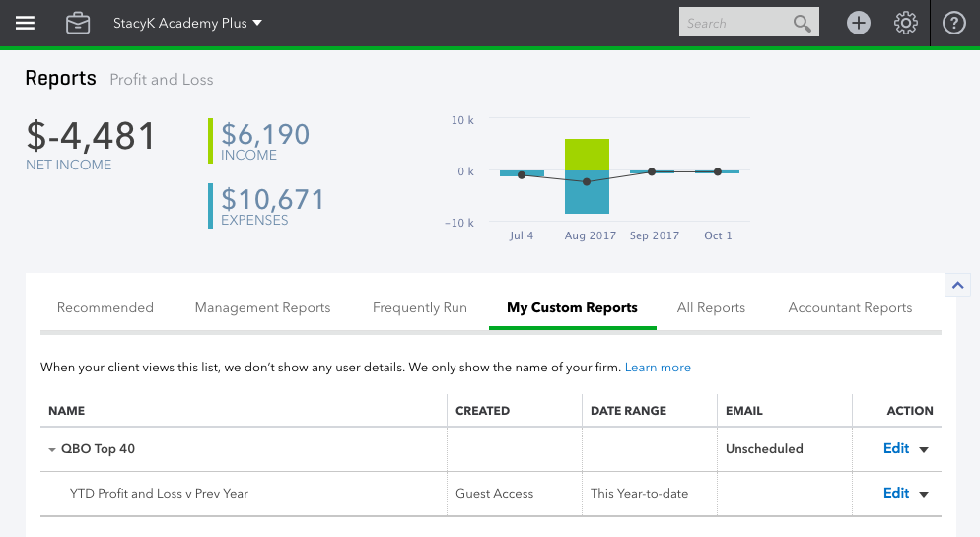Image resolution: width=980 pixels, height=537 pixels.
Task: Open action dropdown arrow for QBO Top 40
Action: pos(924,449)
